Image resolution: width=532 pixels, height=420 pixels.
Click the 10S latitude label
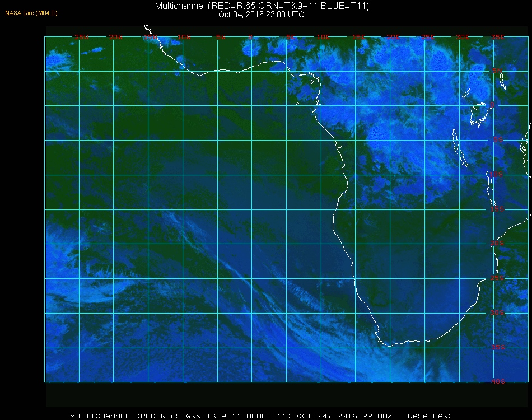(x=496, y=174)
